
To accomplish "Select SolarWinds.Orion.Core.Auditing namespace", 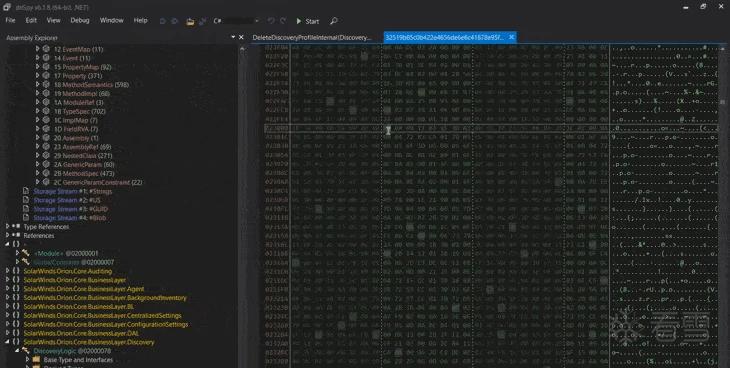I will pyautogui.click(x=68, y=271).
